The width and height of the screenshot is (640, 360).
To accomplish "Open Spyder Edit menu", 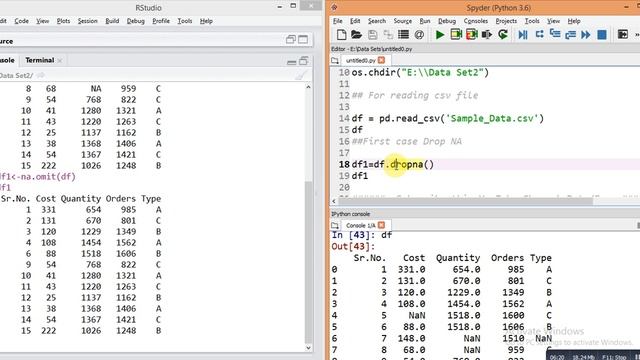I will tap(355, 21).
